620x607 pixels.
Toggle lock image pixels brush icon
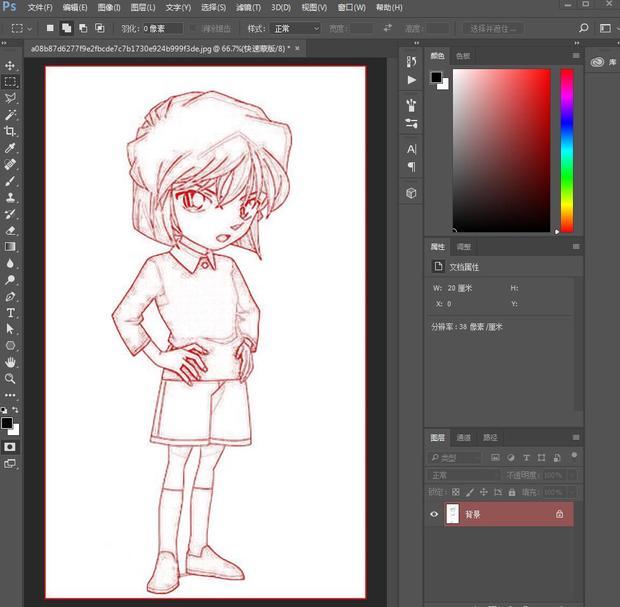pos(469,492)
